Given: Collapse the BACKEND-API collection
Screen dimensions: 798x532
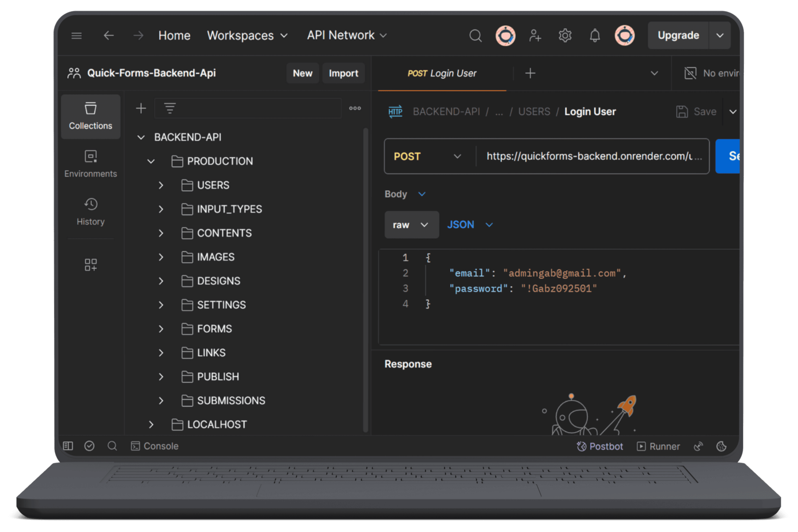Looking at the screenshot, I should pyautogui.click(x=141, y=138).
